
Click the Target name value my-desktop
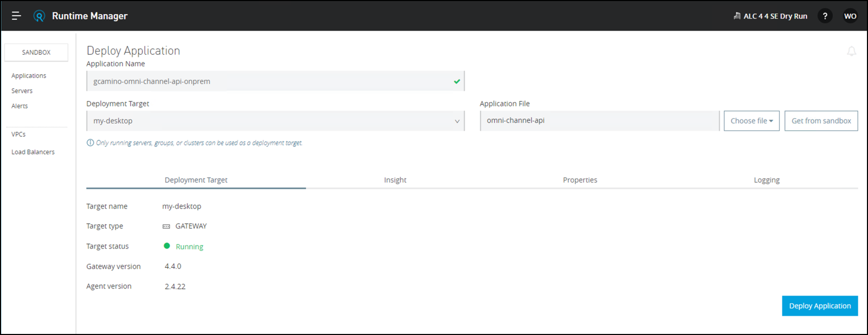[x=181, y=207]
